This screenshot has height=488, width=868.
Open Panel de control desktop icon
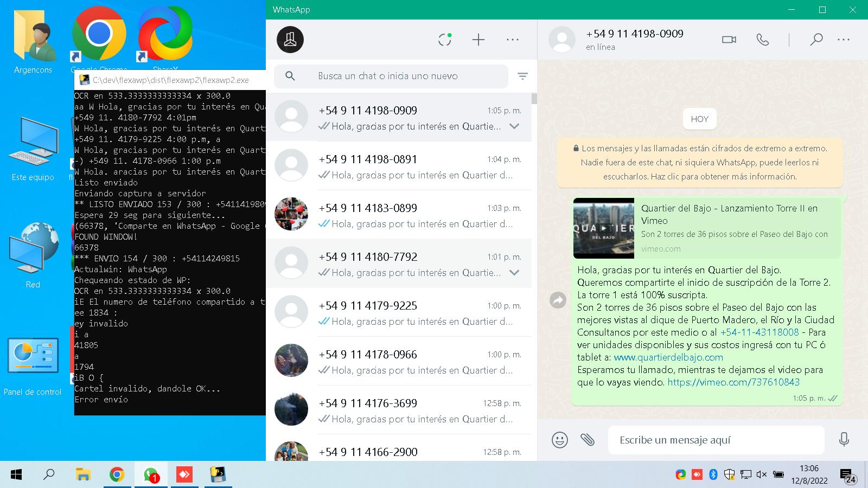(x=33, y=366)
